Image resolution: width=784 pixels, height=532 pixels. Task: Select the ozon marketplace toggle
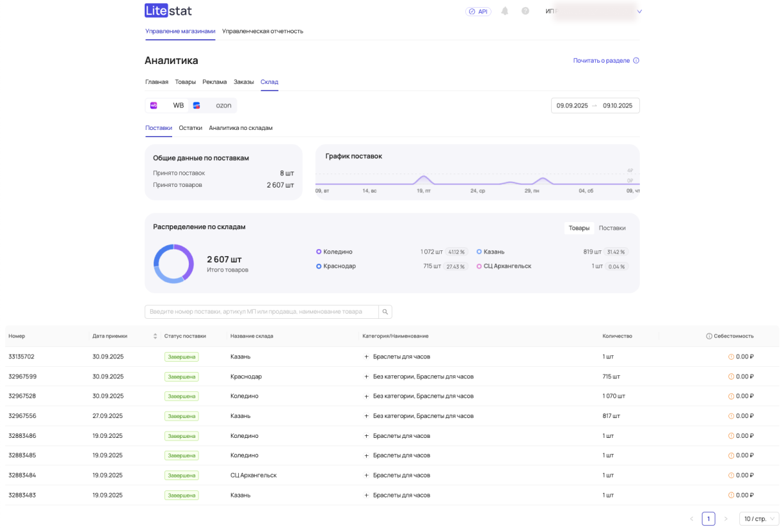(x=213, y=106)
